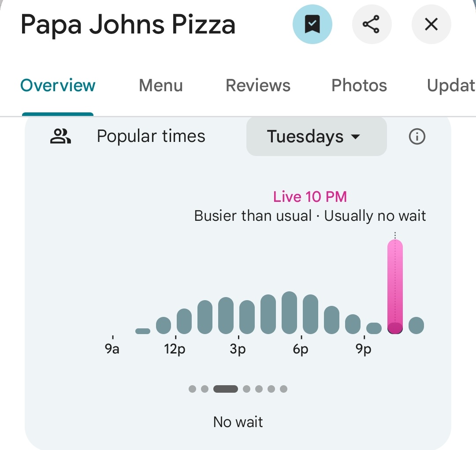The width and height of the screenshot is (476, 450).
Task: Go to the Photos tab
Action: (x=359, y=86)
